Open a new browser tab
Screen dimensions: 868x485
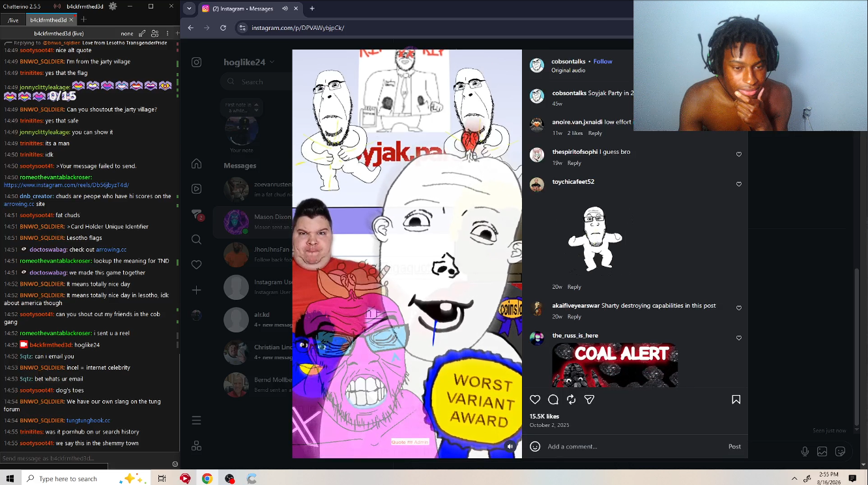coord(312,8)
